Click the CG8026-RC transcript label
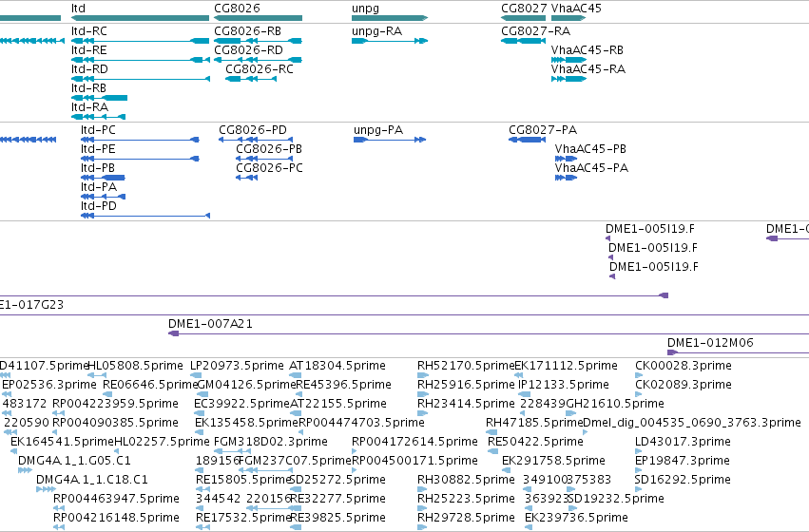809x532 pixels. [260, 69]
